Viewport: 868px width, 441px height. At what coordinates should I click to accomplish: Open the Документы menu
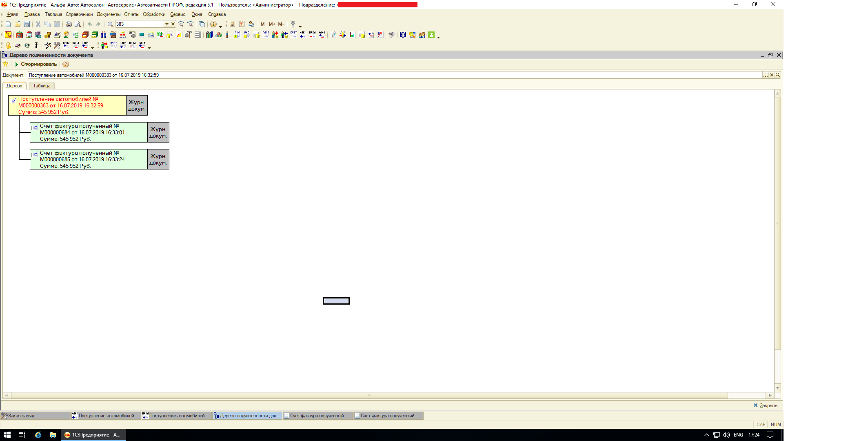(x=109, y=14)
